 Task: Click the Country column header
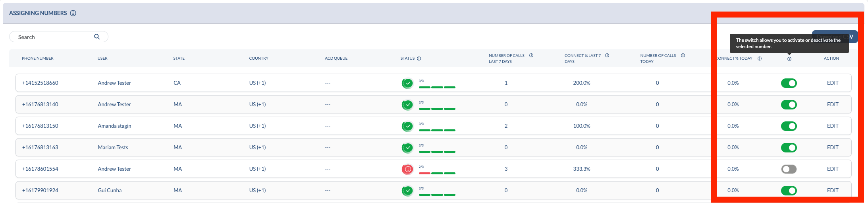258,59
